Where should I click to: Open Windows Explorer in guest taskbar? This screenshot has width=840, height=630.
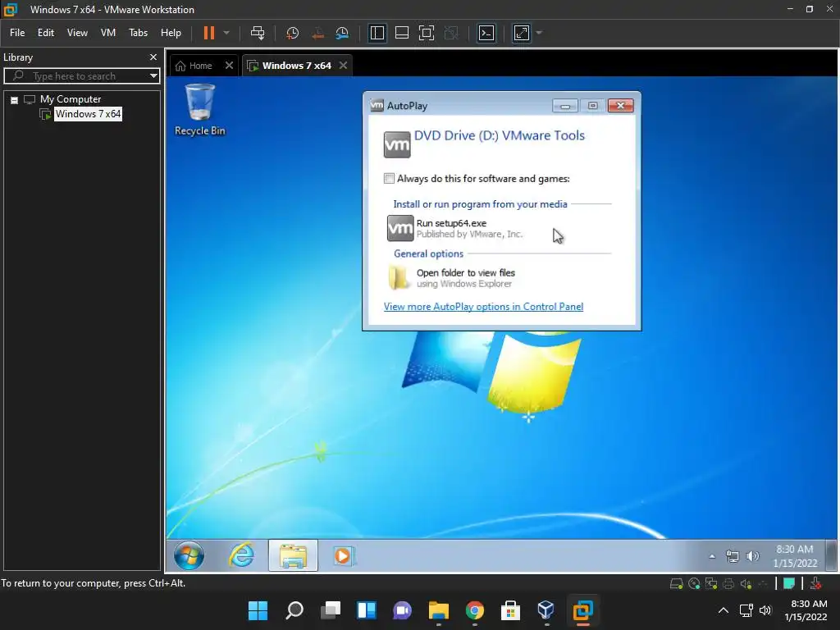(x=293, y=555)
